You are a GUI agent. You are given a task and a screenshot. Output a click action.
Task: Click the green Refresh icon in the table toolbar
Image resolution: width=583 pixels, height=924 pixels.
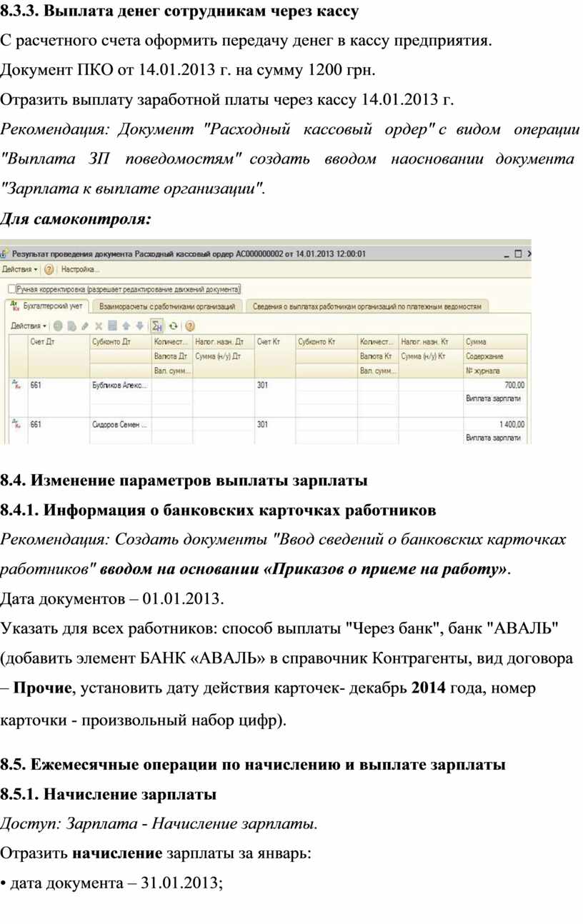(x=174, y=326)
